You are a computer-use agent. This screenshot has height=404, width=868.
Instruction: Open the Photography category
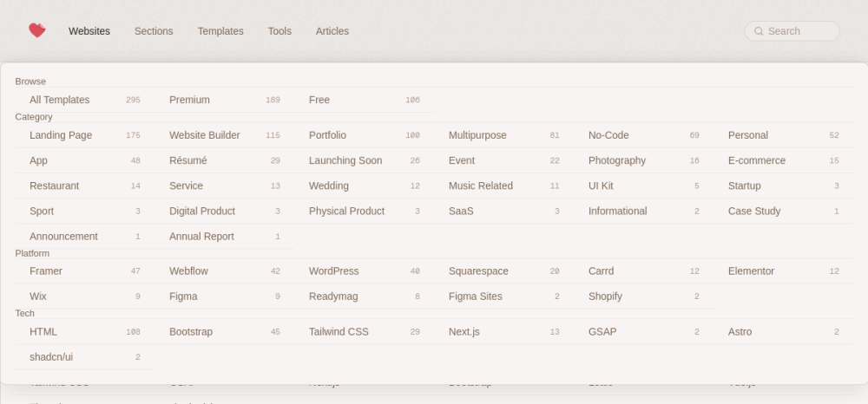point(644,161)
